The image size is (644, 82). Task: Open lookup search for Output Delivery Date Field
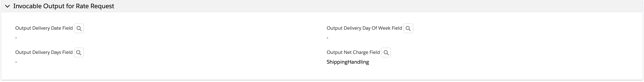(79, 29)
